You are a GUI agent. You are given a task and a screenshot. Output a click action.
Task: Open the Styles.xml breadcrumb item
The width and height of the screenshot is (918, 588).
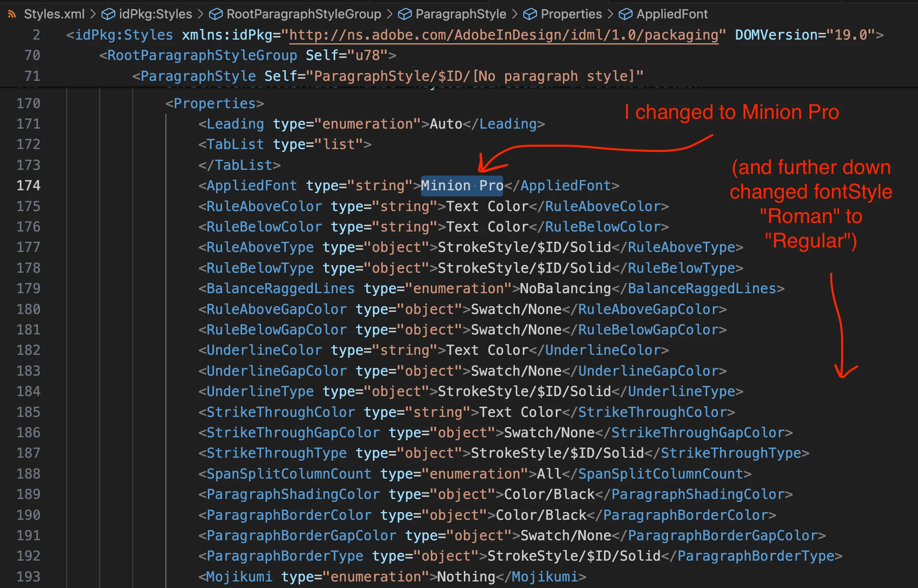pos(54,14)
